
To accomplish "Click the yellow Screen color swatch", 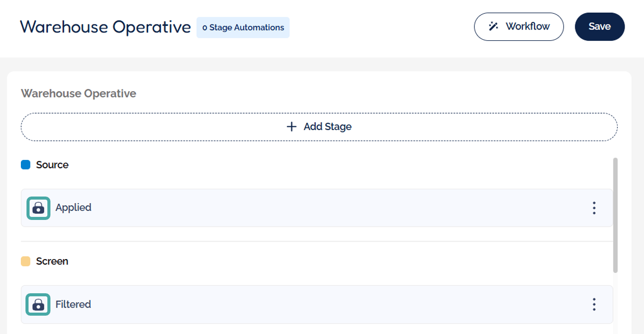I will click(x=25, y=261).
